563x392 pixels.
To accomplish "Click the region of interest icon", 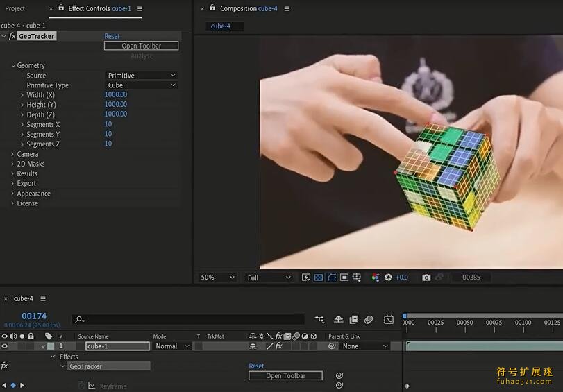I will coord(344,278).
